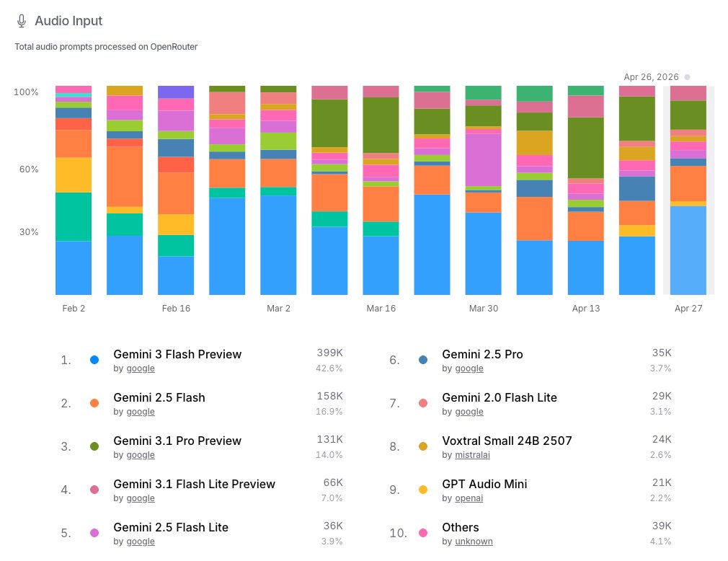The height and width of the screenshot is (561, 728).
Task: Open the unknown author link under Others
Action: [474, 541]
